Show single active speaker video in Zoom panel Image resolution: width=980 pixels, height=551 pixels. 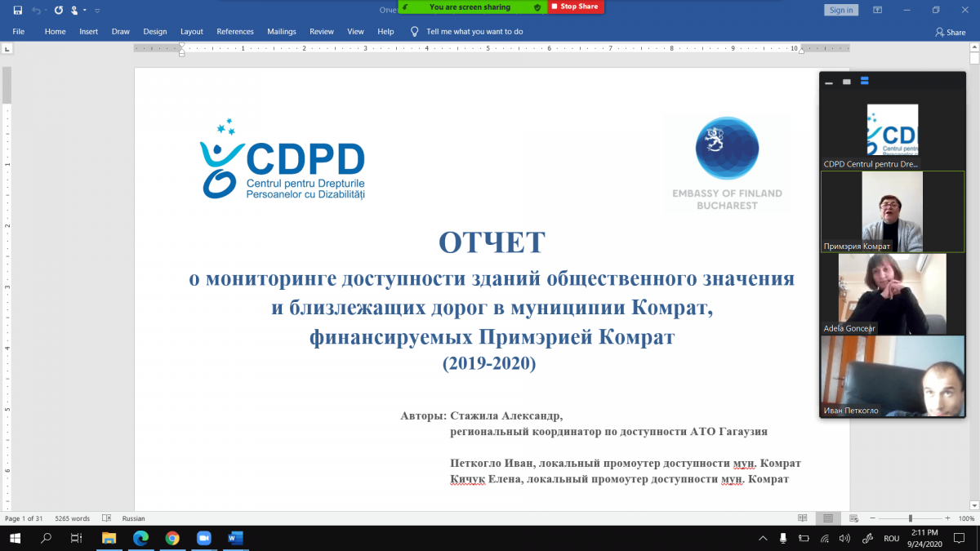[x=847, y=82]
